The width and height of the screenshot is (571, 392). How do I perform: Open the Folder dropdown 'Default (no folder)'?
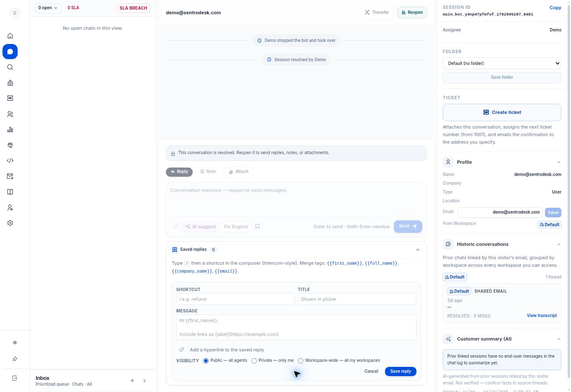point(502,63)
